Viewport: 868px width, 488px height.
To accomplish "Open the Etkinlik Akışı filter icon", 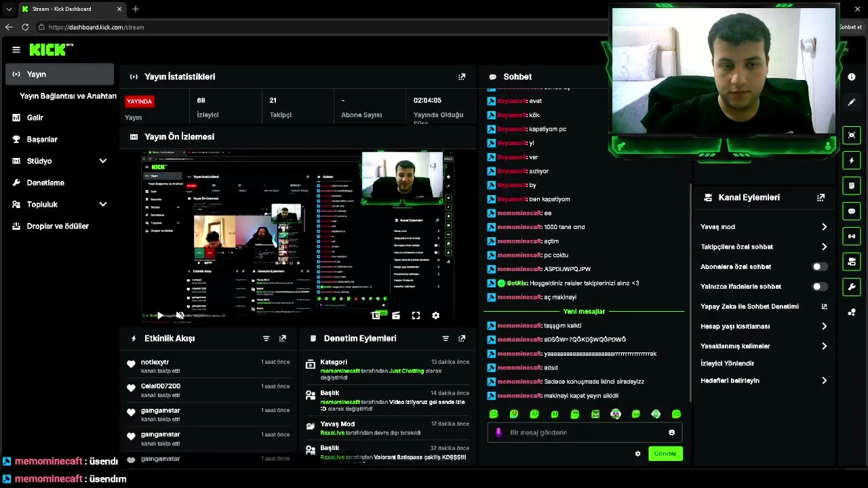I will pyautogui.click(x=266, y=338).
